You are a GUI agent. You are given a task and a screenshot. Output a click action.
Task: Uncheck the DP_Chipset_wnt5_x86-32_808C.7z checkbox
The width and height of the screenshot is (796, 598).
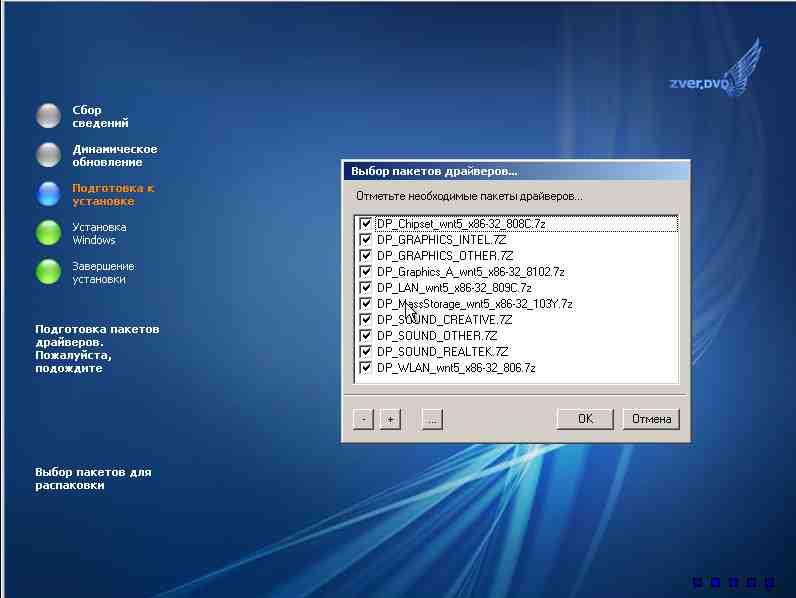coord(366,224)
